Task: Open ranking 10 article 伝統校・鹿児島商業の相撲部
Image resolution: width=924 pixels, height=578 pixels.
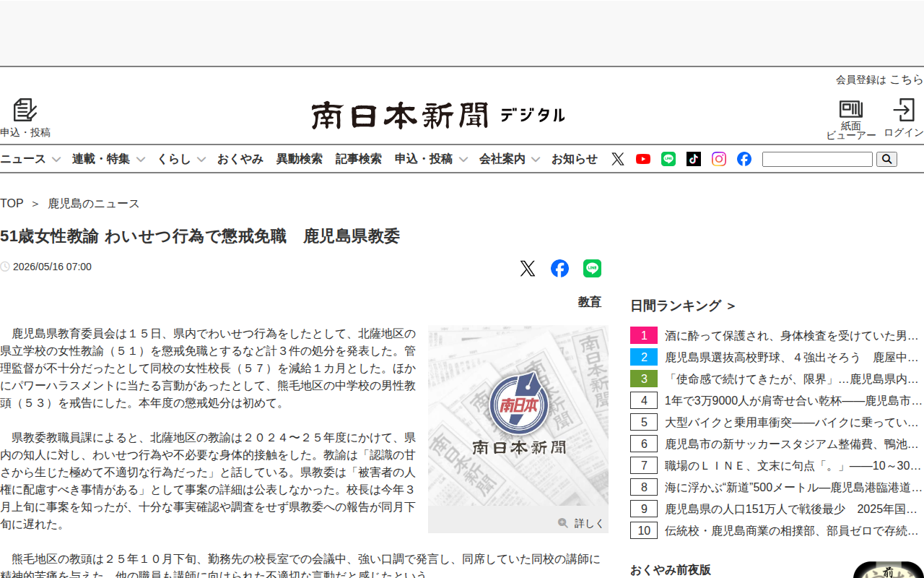Action: click(791, 530)
